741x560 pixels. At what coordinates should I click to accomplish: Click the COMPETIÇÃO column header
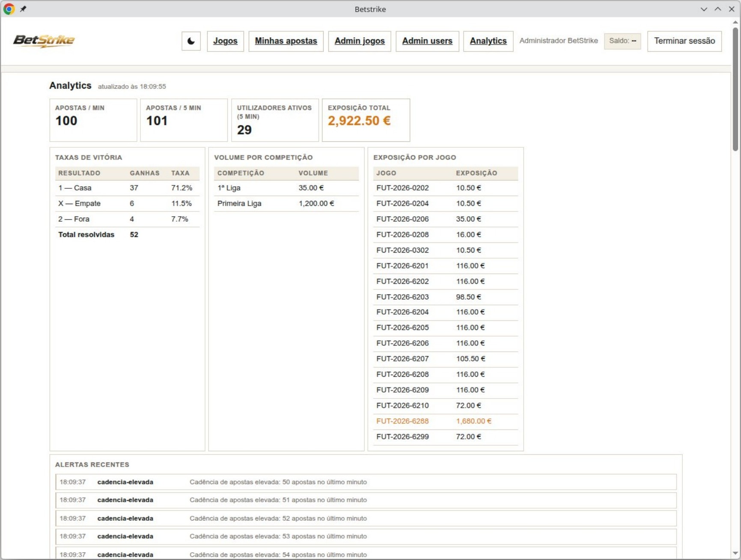[x=241, y=173]
